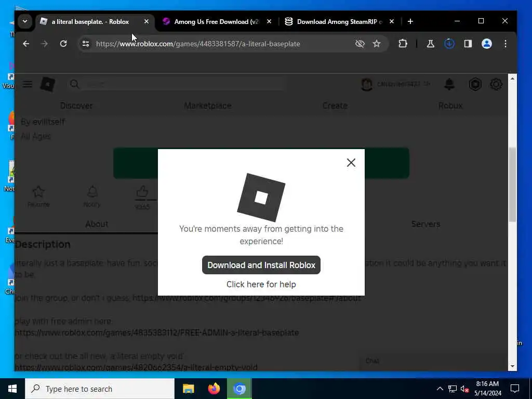Click Download and Install Roblox button
Screen dimensions: 532x399
261,265
